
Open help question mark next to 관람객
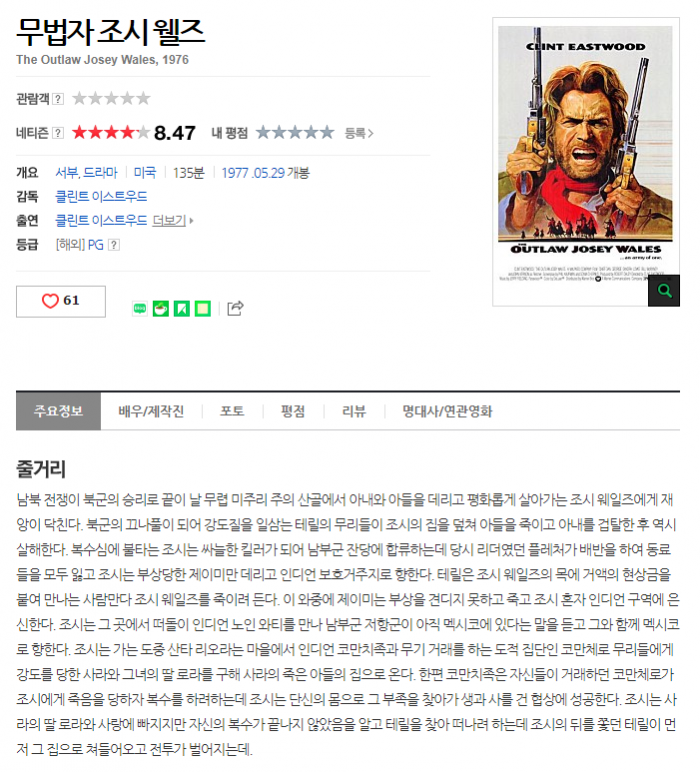click(x=58, y=99)
